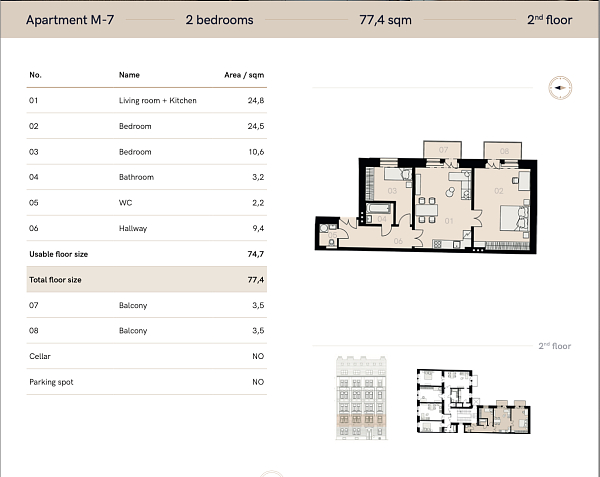
Task: Click the 2 bedrooms header label
Action: pyautogui.click(x=219, y=20)
